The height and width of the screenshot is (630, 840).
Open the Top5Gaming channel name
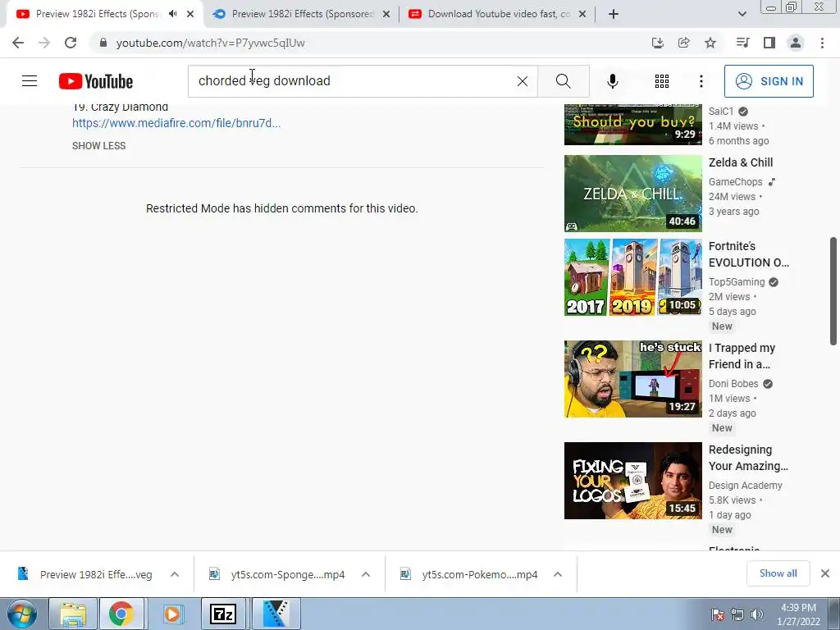[x=736, y=282]
